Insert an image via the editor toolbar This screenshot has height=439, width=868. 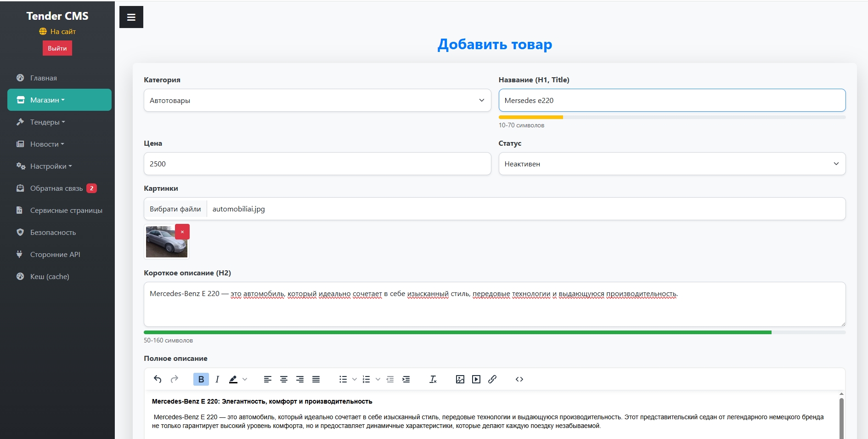[460, 379]
